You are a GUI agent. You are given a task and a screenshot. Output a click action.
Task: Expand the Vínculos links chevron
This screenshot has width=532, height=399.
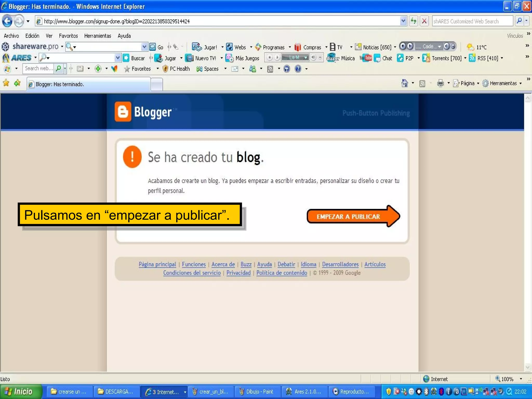tap(528, 34)
